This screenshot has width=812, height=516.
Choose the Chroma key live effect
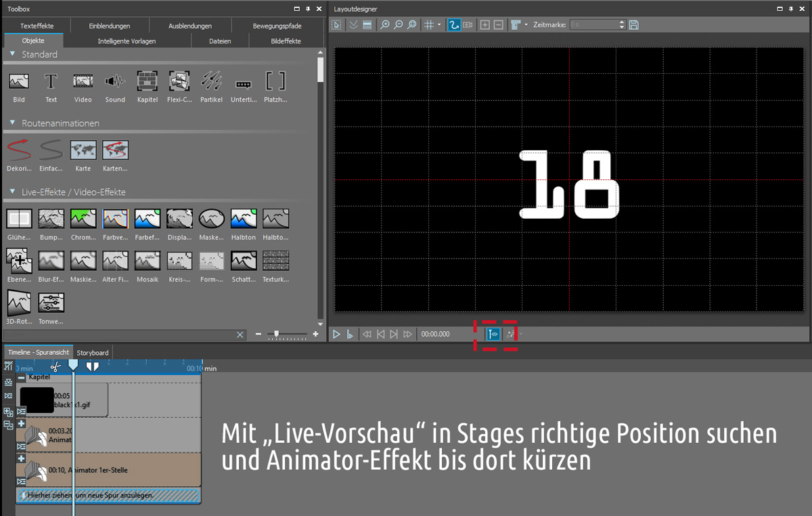coord(83,219)
